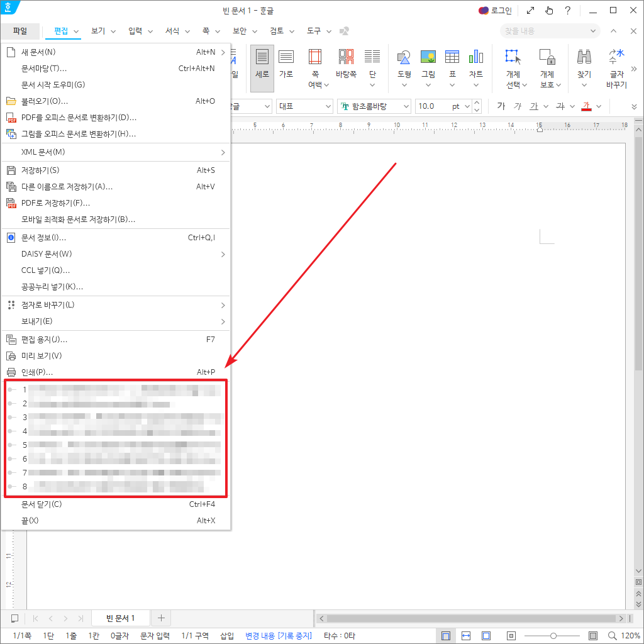Expand the DAISY 문서(W) submenu
This screenshot has width=644, height=644.
coord(116,254)
